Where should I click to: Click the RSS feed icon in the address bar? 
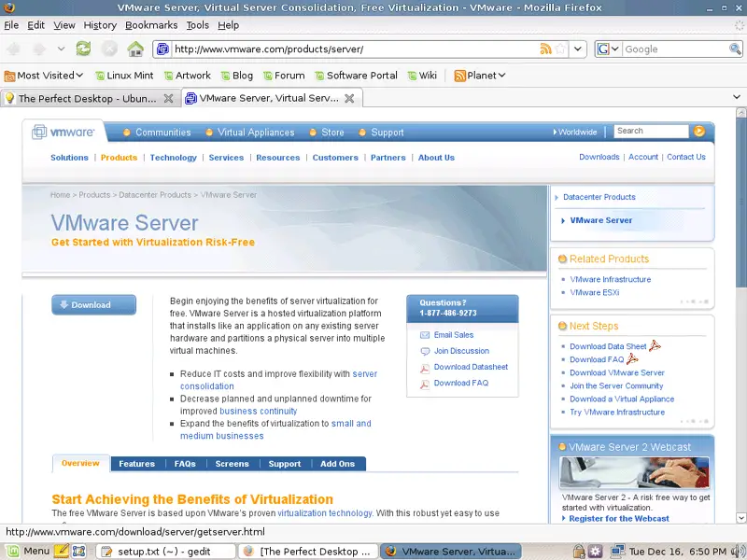pos(545,49)
